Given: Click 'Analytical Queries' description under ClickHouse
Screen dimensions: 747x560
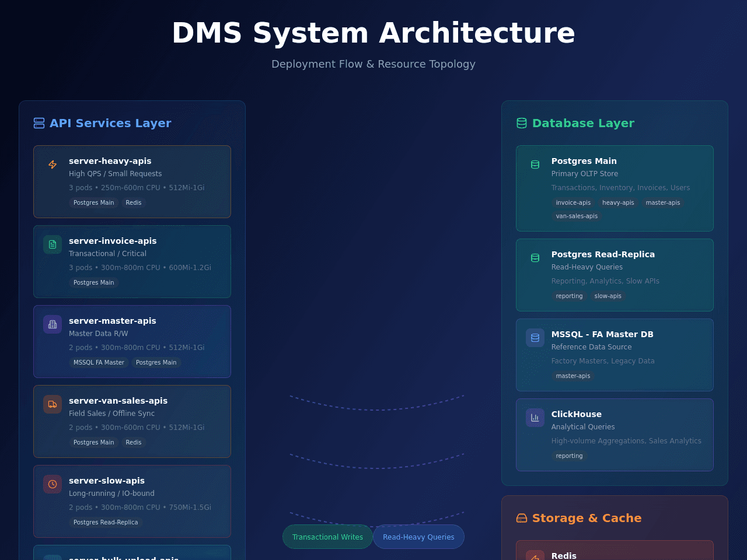Looking at the screenshot, I should (583, 427).
